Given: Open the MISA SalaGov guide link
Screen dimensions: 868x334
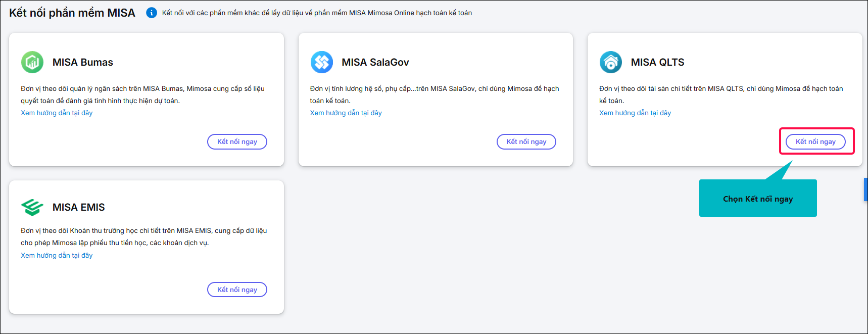Looking at the screenshot, I should click(346, 113).
